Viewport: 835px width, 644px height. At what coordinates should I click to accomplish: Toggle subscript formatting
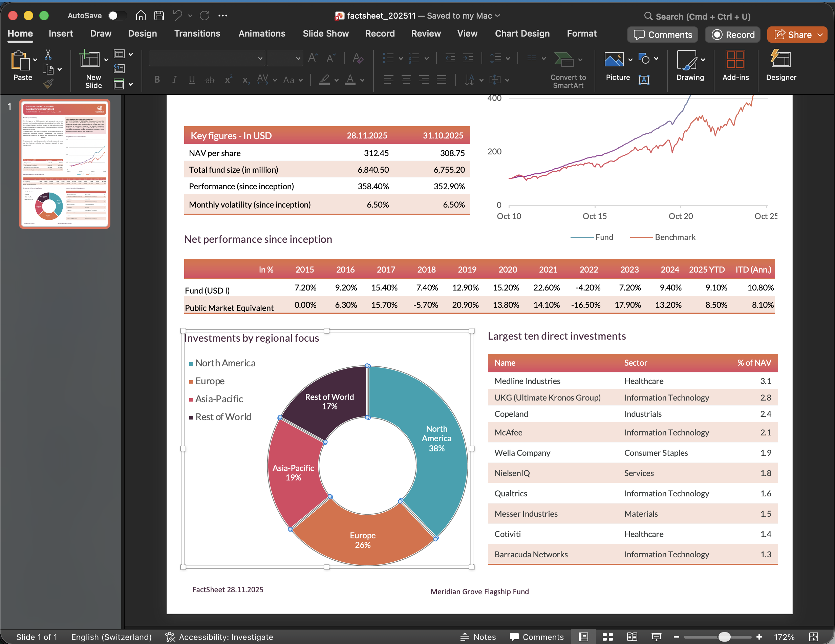pyautogui.click(x=245, y=81)
